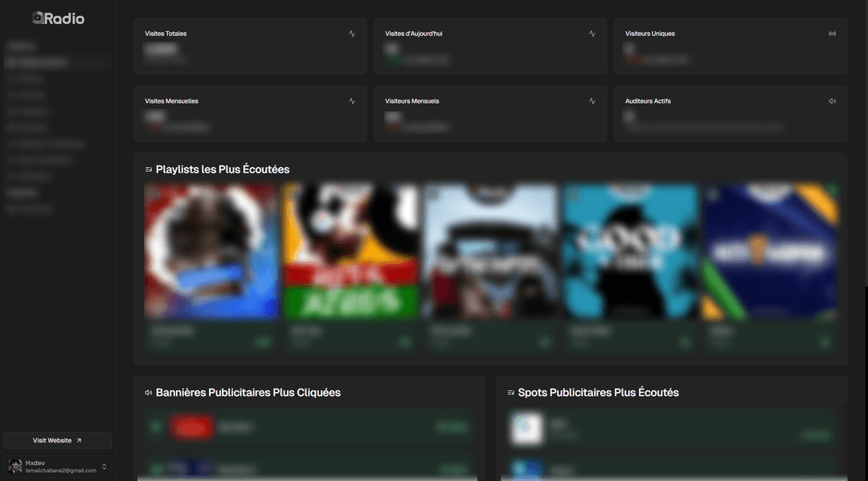Open the navy blue playlist cover
868x481 pixels.
coord(771,251)
